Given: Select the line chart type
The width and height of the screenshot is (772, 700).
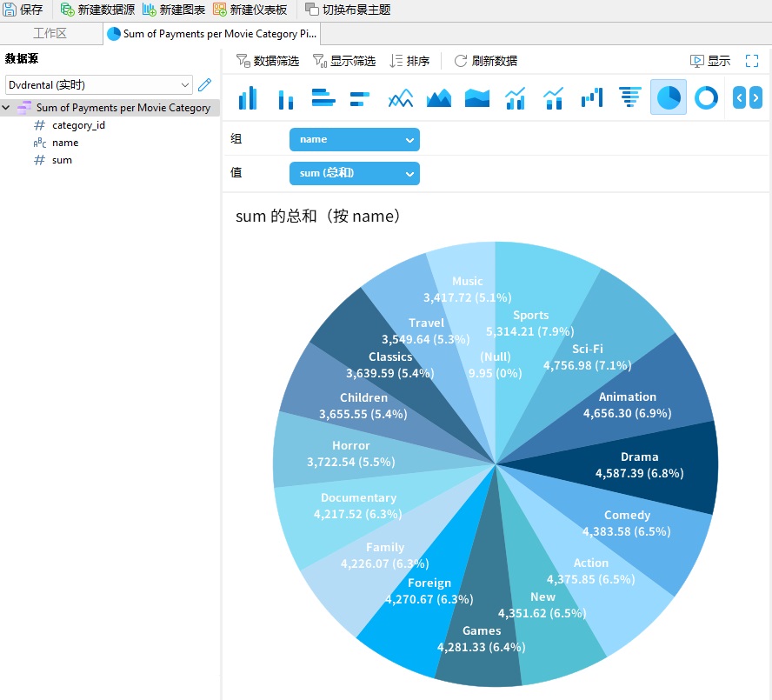Looking at the screenshot, I should coord(400,97).
